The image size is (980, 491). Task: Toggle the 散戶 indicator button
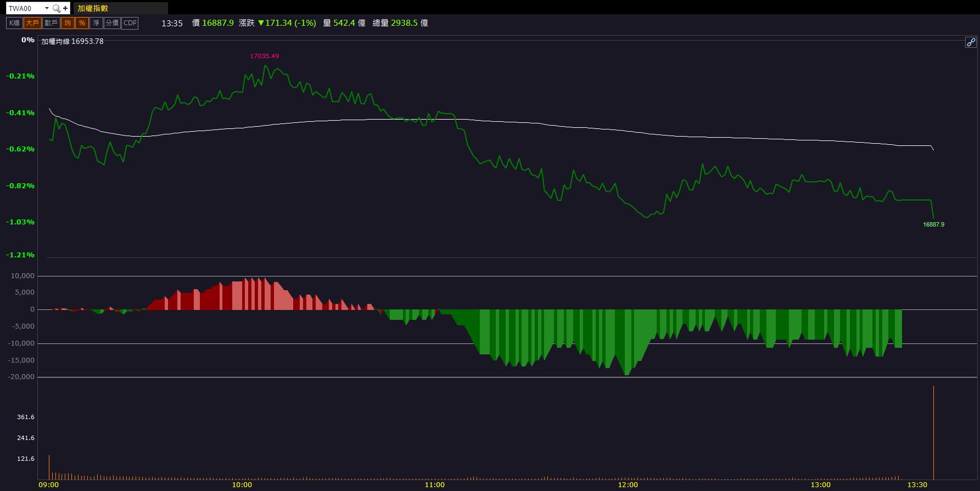(x=51, y=23)
